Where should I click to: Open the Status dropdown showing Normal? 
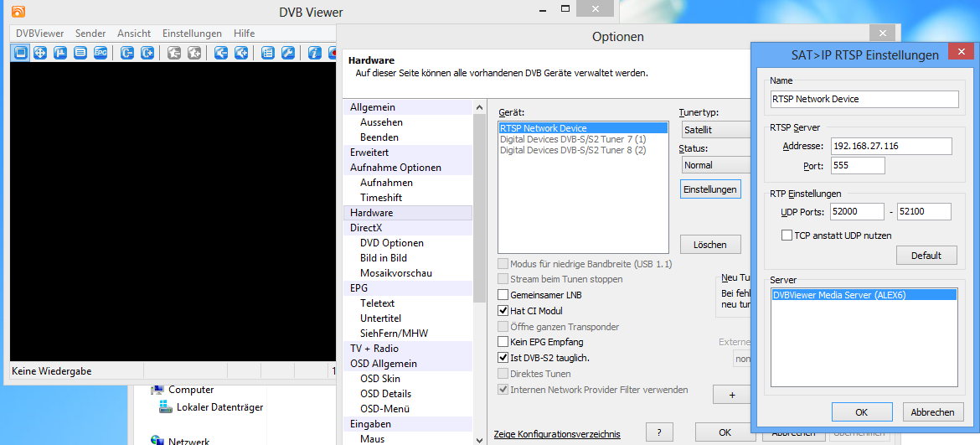tap(714, 165)
